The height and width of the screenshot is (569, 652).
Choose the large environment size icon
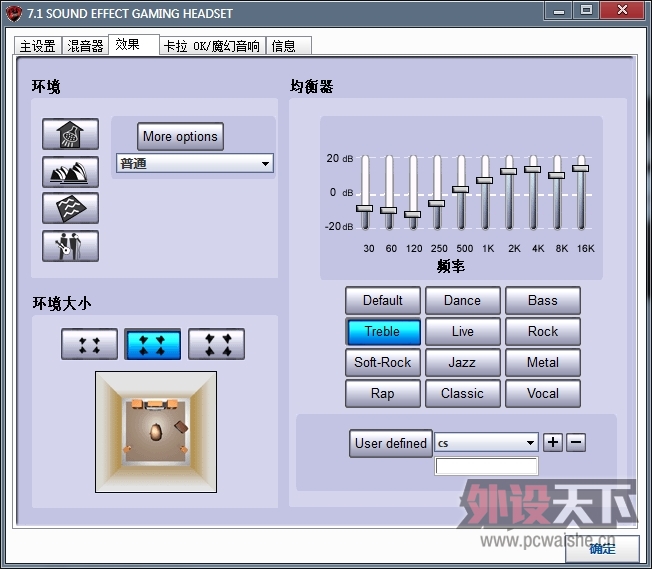216,344
